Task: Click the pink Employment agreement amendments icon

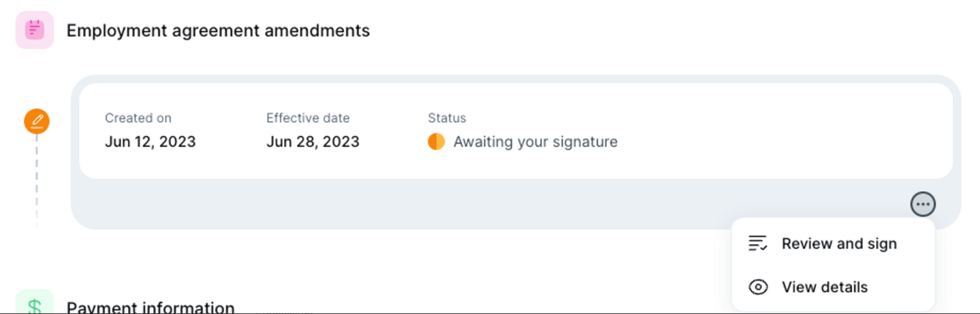Action: pyautogui.click(x=34, y=30)
